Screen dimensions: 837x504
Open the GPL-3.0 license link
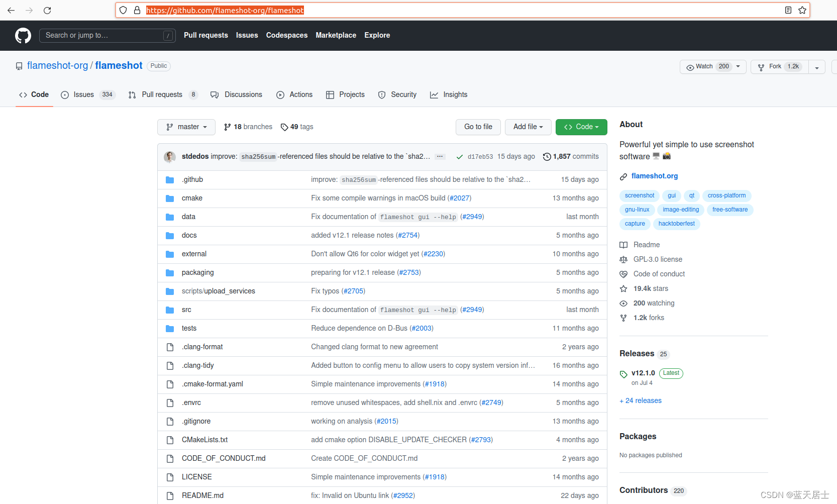[658, 260]
